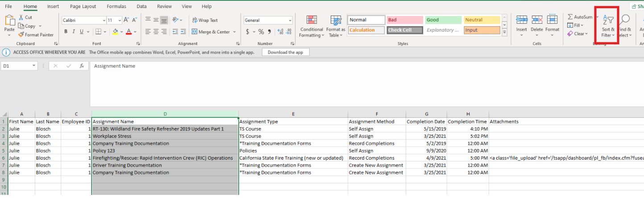Apply accounting dollar format
The image size is (644, 198).
248,32
